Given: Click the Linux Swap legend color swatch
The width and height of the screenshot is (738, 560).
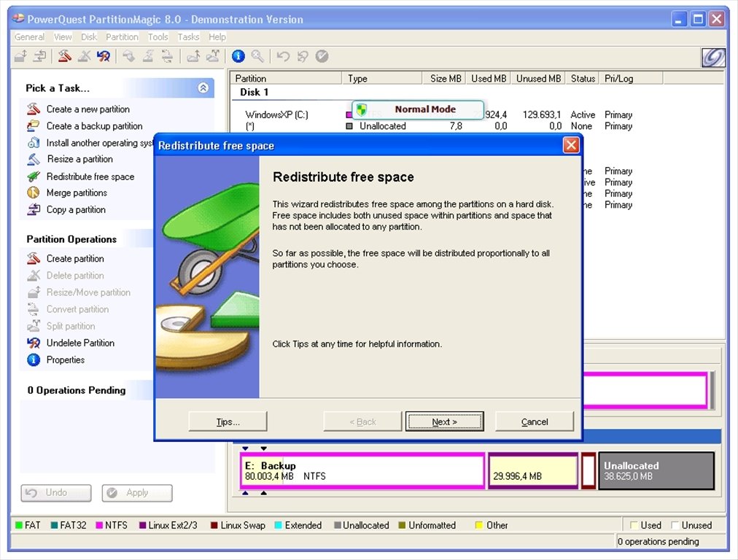Looking at the screenshot, I should pos(214,525).
